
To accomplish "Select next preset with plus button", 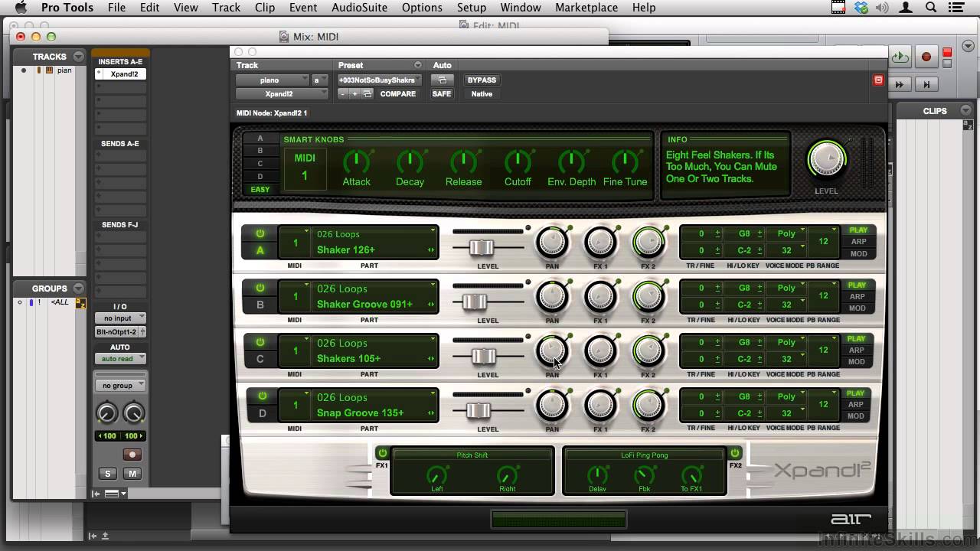I will (x=354, y=94).
